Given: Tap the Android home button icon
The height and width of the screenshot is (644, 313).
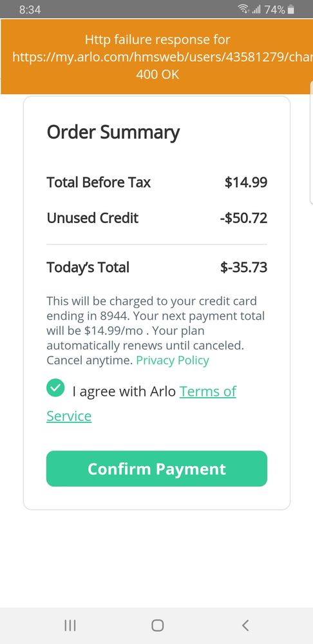Looking at the screenshot, I should click(158, 625).
